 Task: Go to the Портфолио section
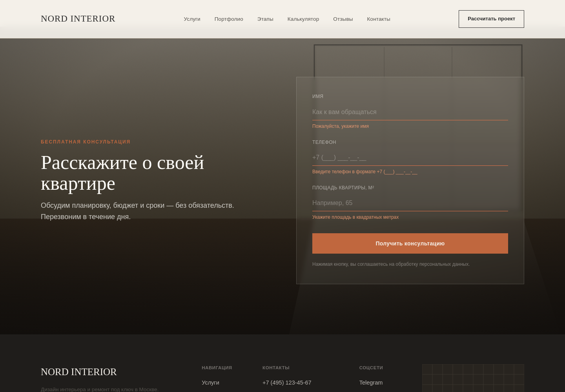[229, 19]
